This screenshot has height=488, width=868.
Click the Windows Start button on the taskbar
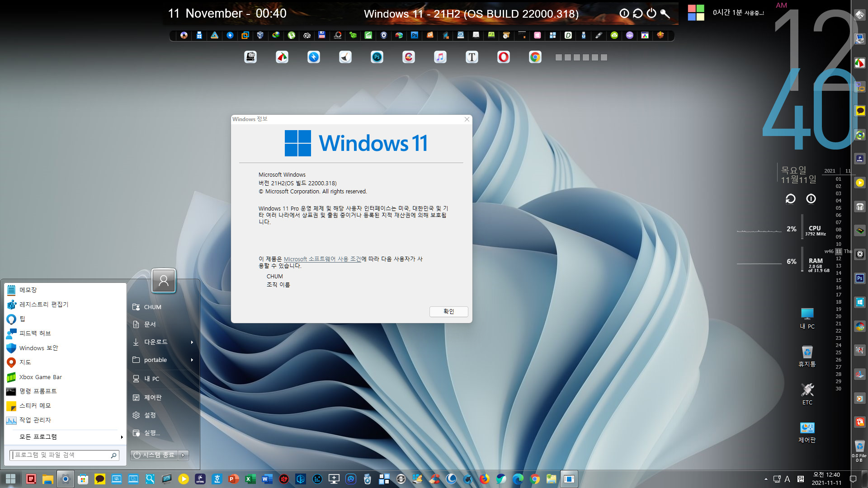[11, 479]
